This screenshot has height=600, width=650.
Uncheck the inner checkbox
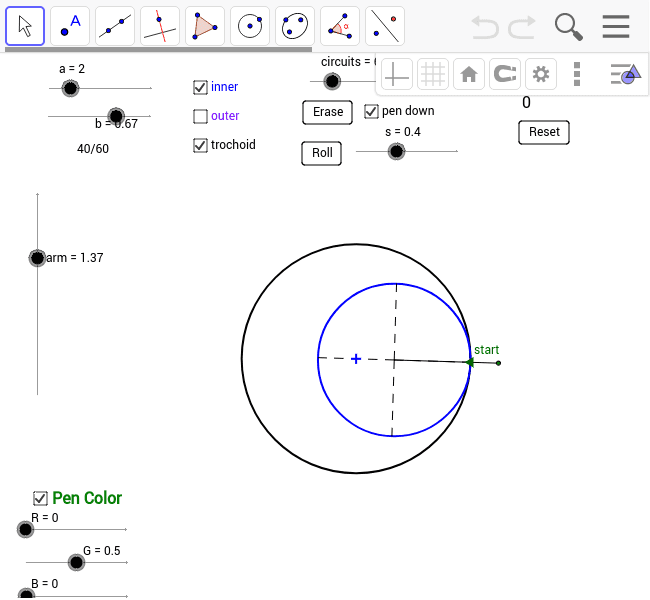200,87
